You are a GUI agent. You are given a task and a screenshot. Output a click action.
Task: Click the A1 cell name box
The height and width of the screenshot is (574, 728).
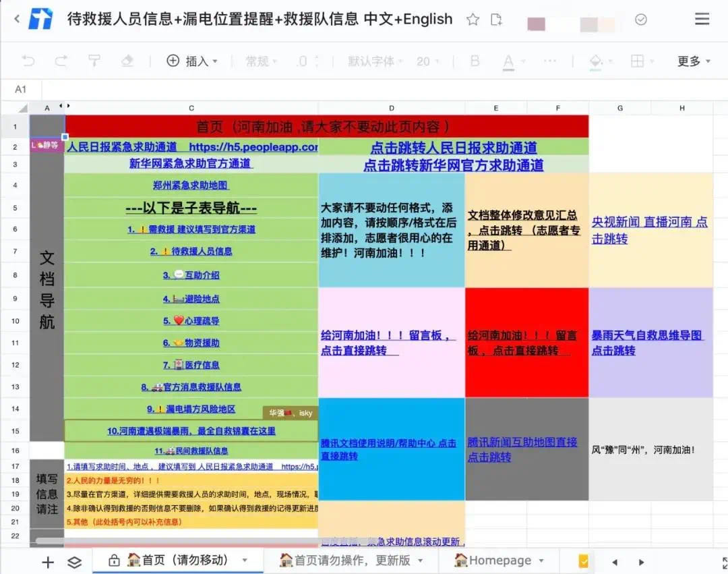click(20, 89)
